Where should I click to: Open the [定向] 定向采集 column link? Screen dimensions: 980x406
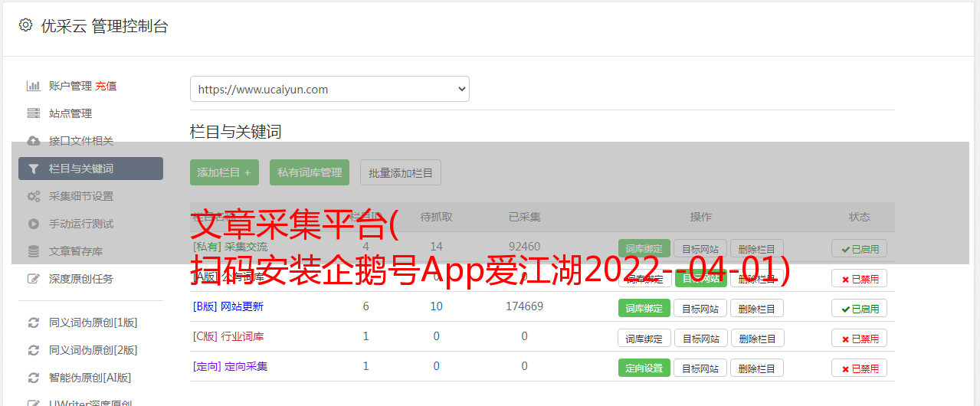pos(230,366)
